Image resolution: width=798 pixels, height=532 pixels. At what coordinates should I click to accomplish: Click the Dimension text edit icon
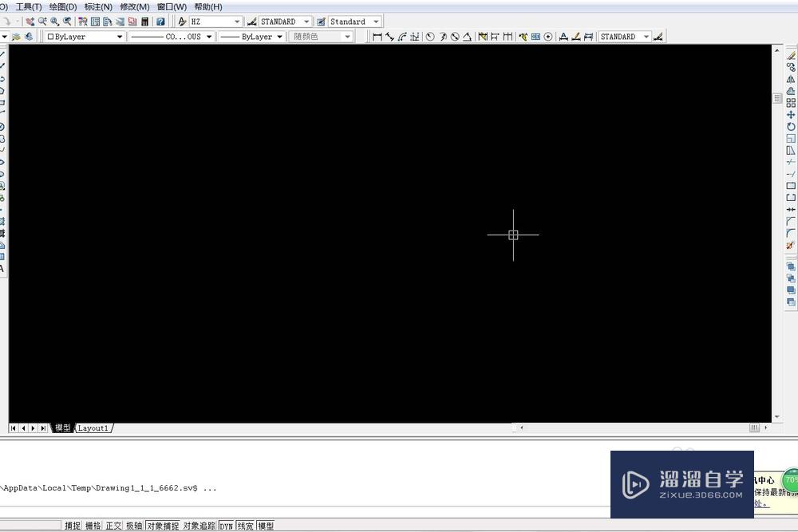[576, 37]
